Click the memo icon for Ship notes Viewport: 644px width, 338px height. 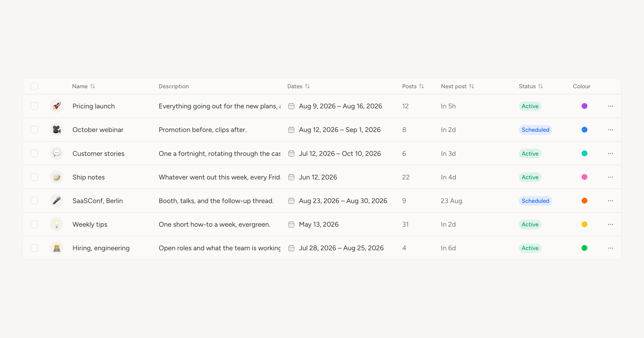[57, 177]
